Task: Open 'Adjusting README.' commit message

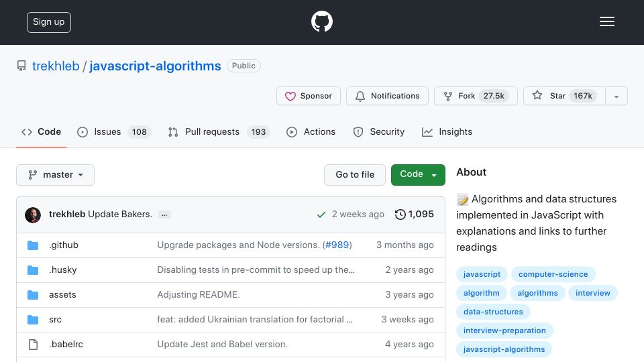Action: click(x=199, y=295)
